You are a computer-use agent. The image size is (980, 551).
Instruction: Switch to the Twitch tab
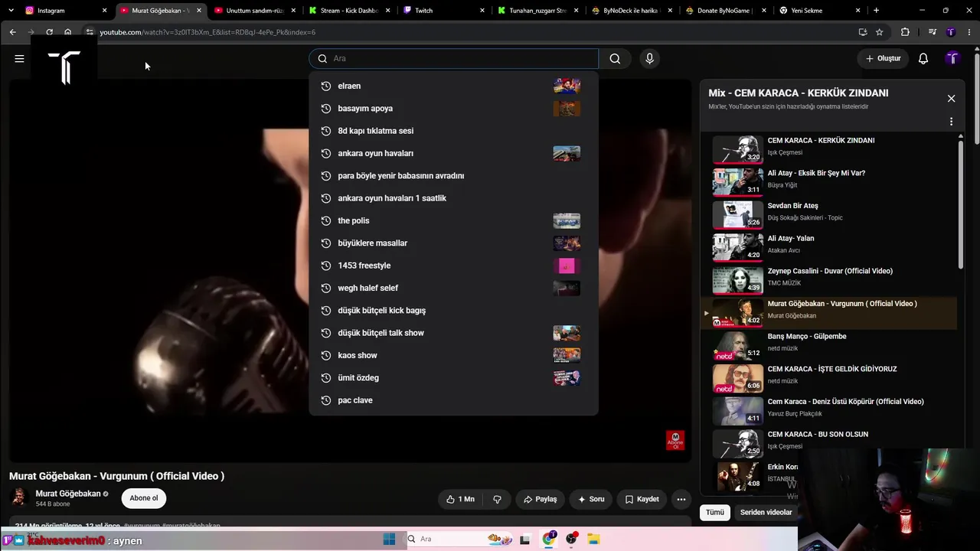click(444, 11)
